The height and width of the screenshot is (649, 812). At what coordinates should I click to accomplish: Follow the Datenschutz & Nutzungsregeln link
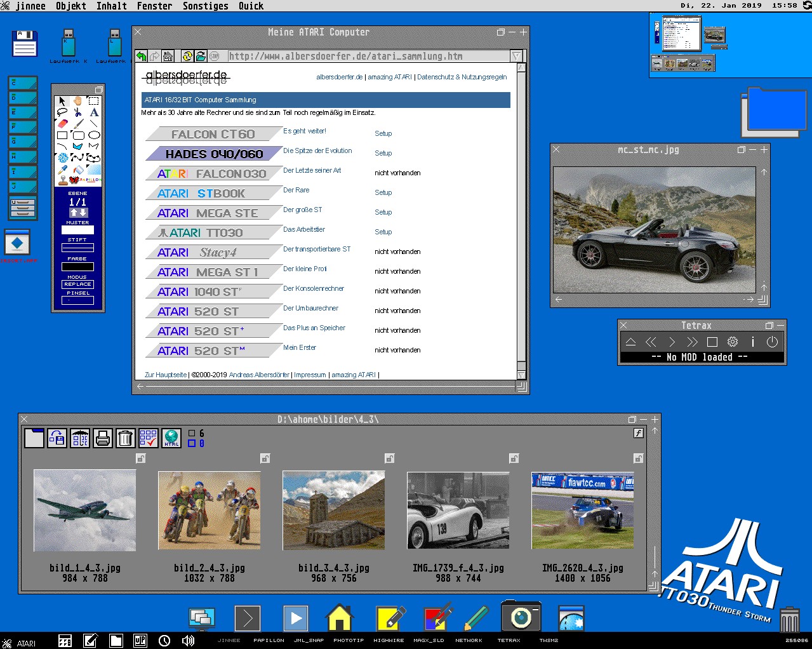[462, 77]
